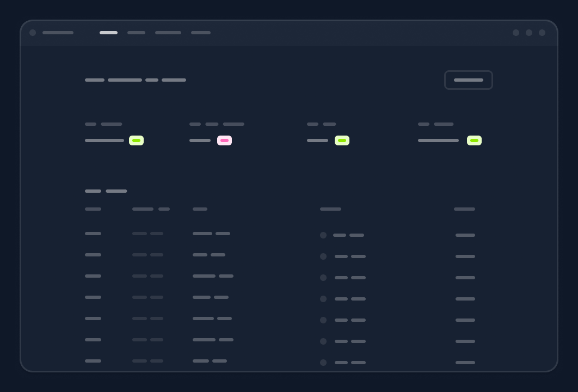Click the status dot in the seventh table row
578x392 pixels.
coord(323,363)
